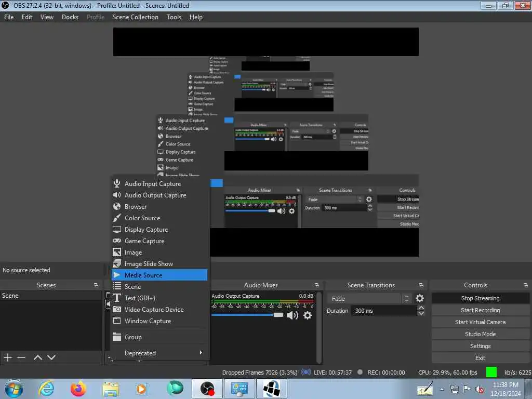Click the OBS Studio taskbar icon

pyautogui.click(x=207, y=389)
